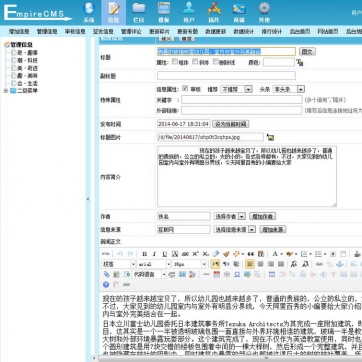Open the 选择信息来源 source dropdown
This screenshot has height=362, width=362.
[235, 229]
